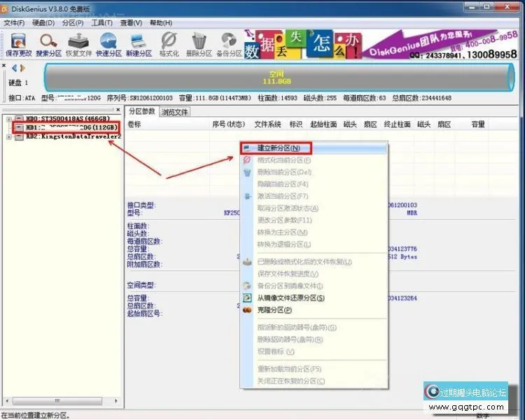The image size is (525, 420).
Task: Select 克隆分区(P) in the context menu
Action: coord(274,309)
